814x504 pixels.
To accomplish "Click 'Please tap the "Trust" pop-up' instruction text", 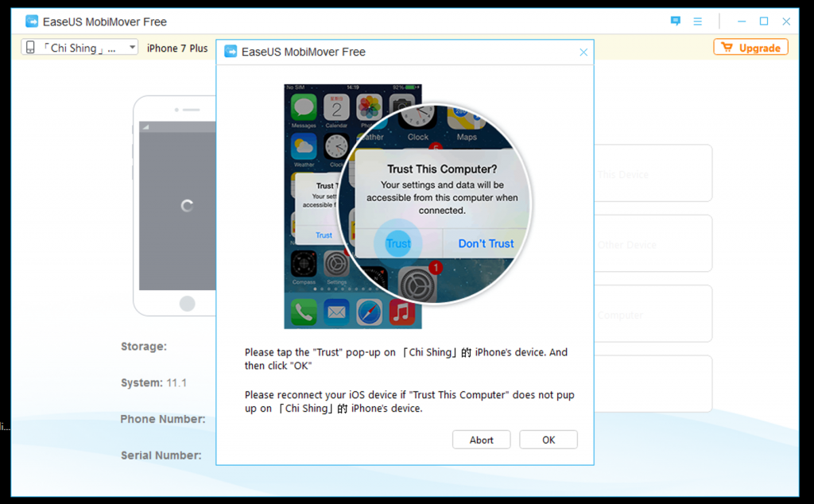I will [406, 359].
